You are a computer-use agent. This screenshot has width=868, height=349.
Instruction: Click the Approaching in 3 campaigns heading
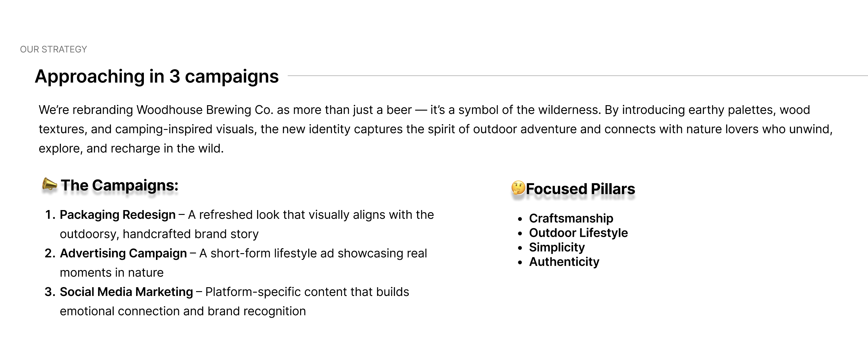click(157, 76)
